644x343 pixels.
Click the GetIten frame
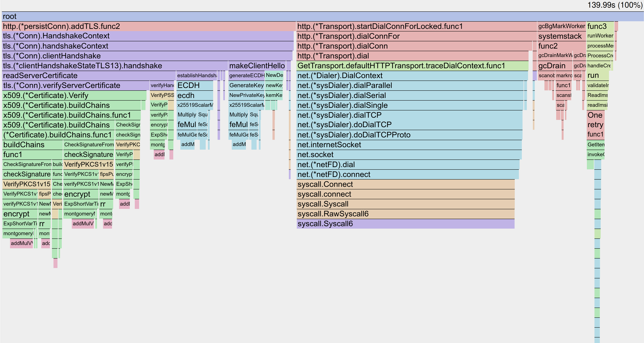pyautogui.click(x=596, y=145)
